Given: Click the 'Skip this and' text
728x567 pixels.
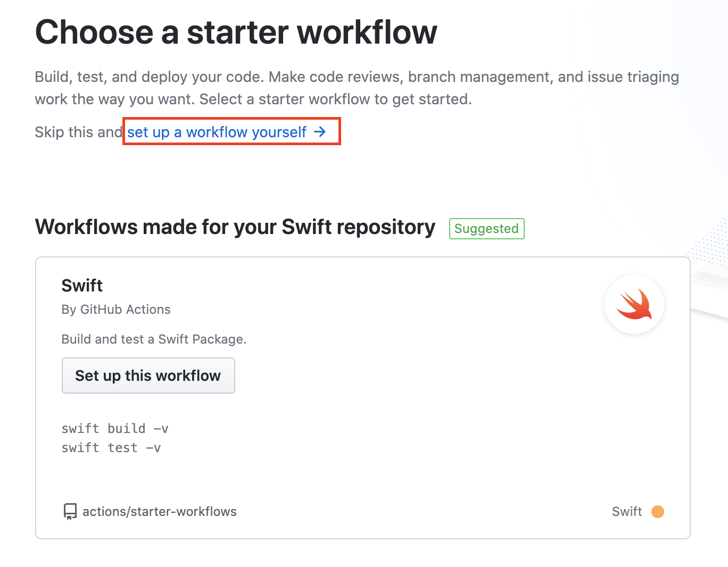Looking at the screenshot, I should (79, 132).
